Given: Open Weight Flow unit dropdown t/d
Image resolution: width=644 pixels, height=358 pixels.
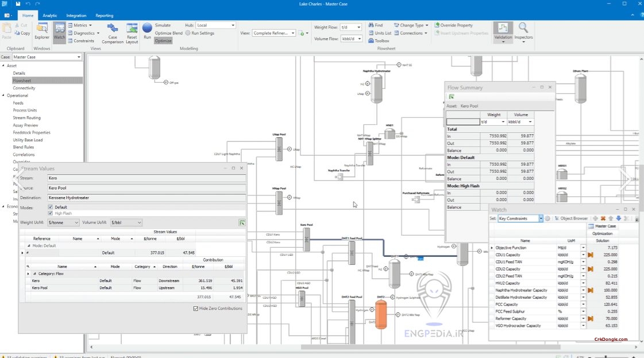Looking at the screenshot, I should tap(351, 27).
